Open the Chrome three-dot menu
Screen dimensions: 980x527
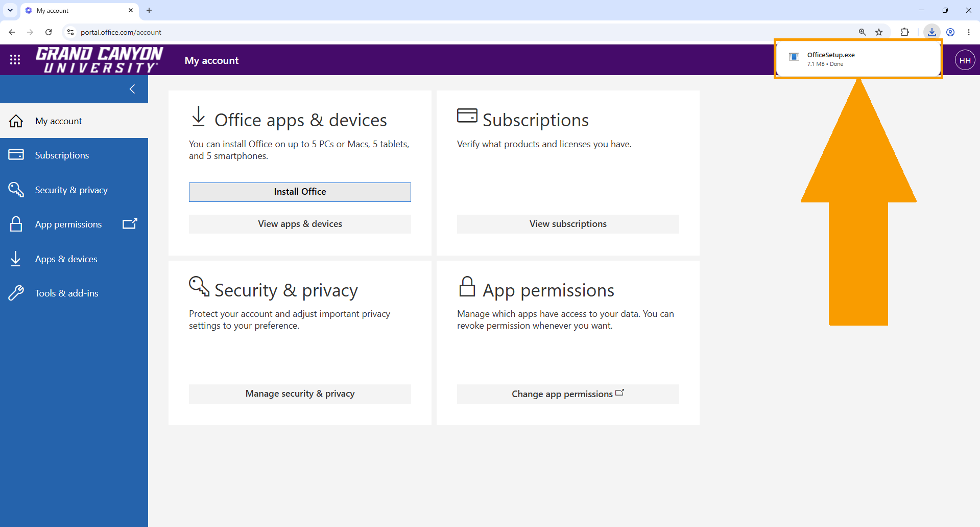click(x=969, y=32)
